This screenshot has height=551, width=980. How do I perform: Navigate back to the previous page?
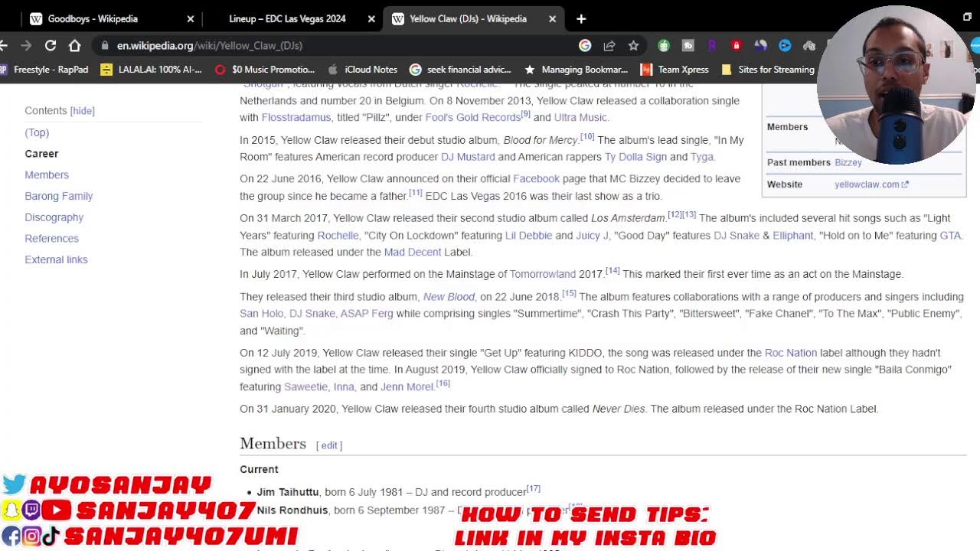coord(4,45)
